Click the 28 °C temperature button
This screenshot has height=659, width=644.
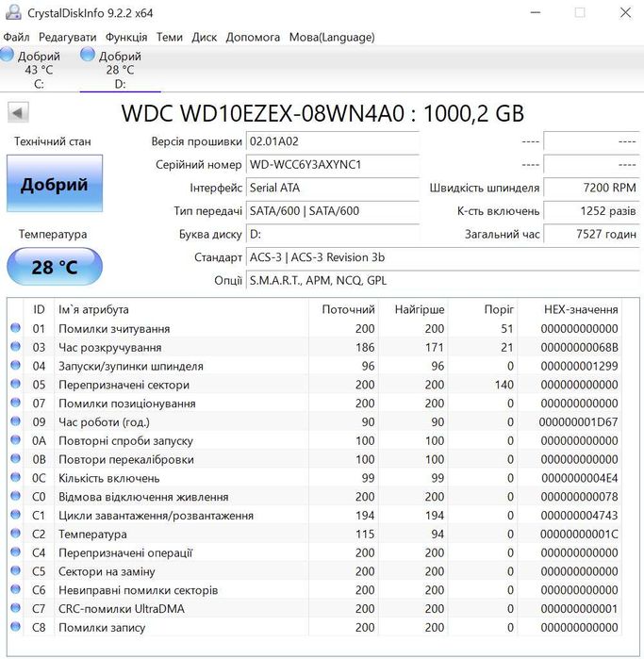[55, 267]
